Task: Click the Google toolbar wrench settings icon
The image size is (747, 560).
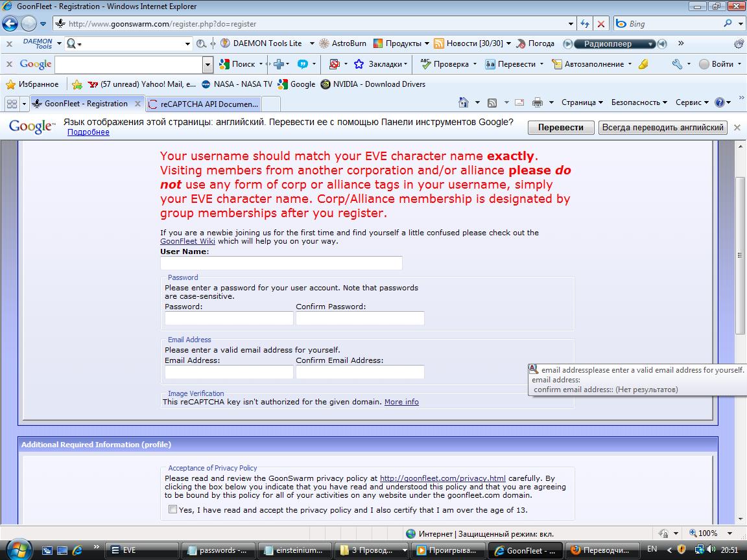Action: coord(677,64)
